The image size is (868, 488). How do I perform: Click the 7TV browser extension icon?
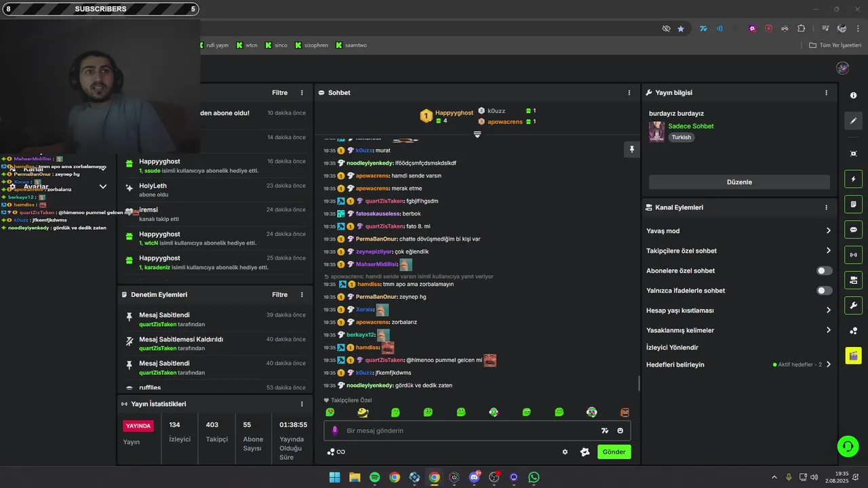[703, 28]
